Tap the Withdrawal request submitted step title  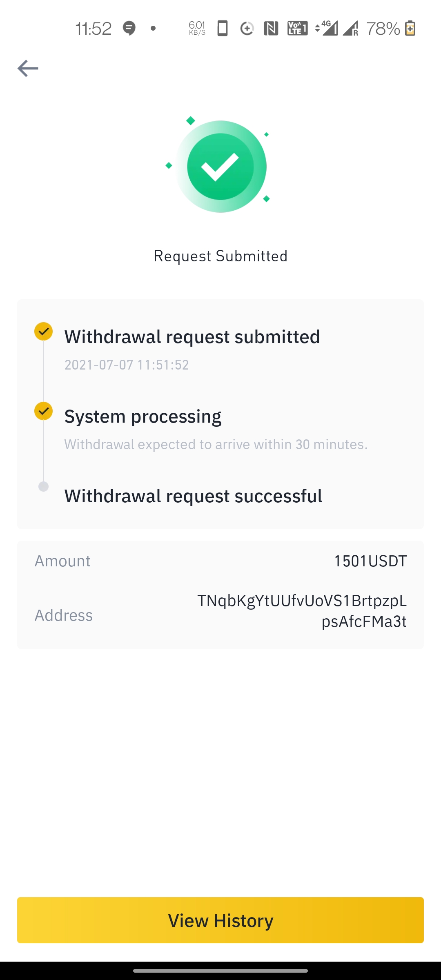192,337
